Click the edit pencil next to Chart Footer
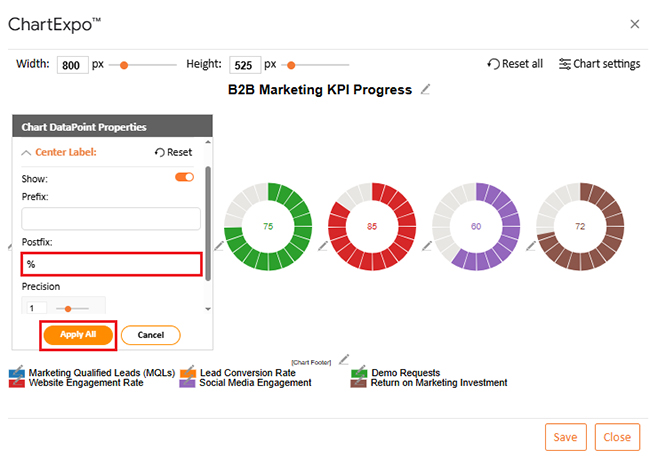Image resolution: width=650 pixels, height=458 pixels. pos(344,359)
